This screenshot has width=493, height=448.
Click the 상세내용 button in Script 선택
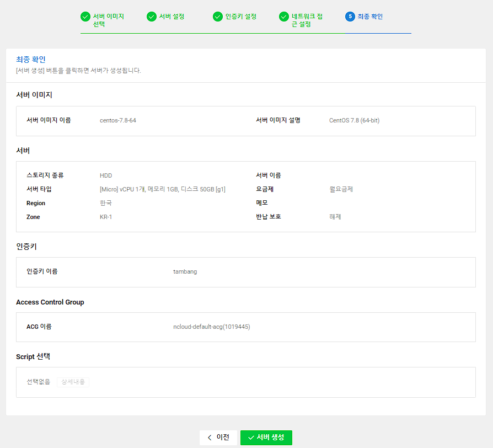pyautogui.click(x=73, y=382)
